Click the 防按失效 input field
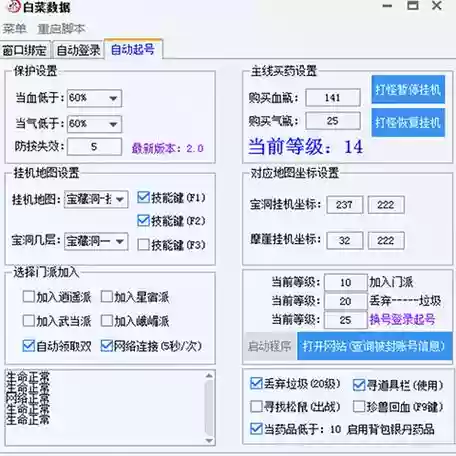 94,147
